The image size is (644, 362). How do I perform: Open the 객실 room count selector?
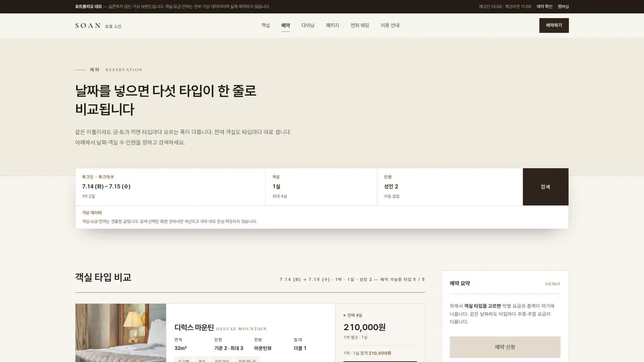(x=321, y=187)
